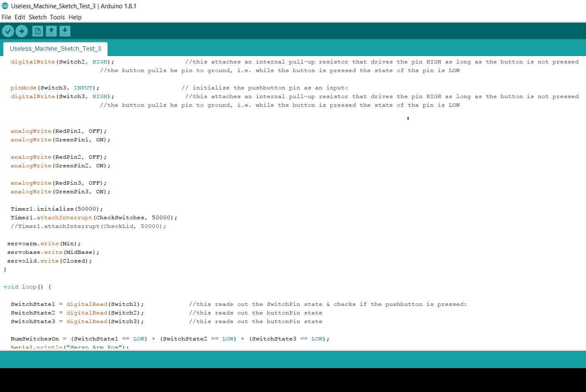Click 'analogWrite(GreenPin1, ON);' line
This screenshot has height=392, width=586.
coord(61,140)
